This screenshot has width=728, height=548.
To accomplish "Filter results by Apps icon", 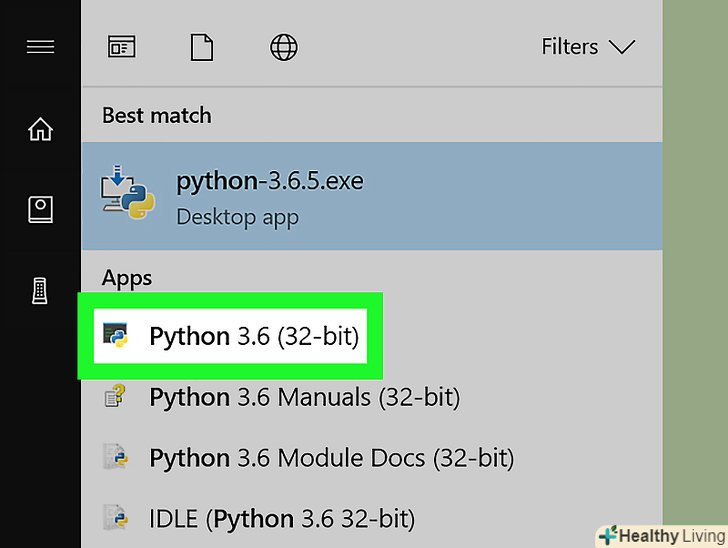I will click(121, 47).
